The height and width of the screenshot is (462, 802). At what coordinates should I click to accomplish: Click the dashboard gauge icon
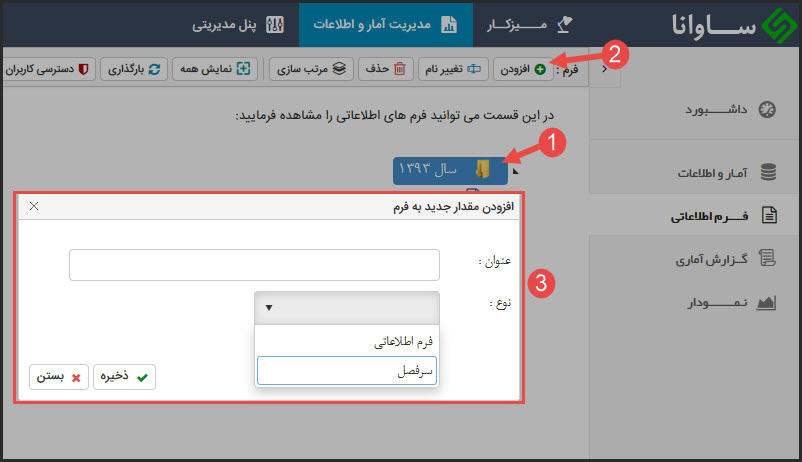(x=767, y=109)
